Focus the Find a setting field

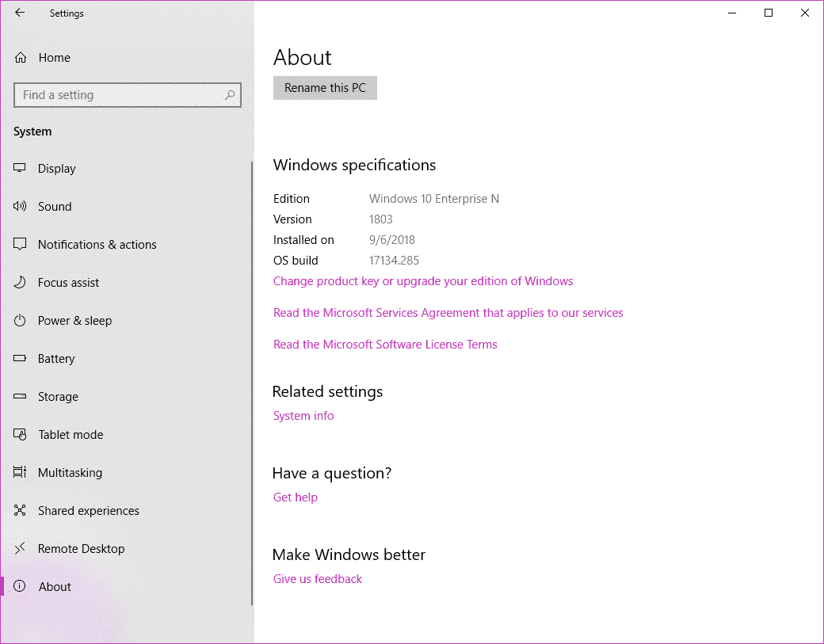pyautogui.click(x=128, y=95)
